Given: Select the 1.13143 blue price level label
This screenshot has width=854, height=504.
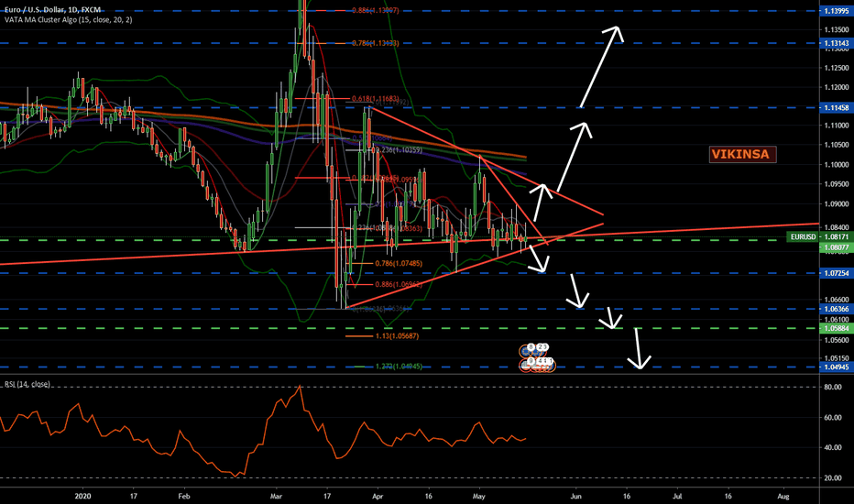Looking at the screenshot, I should (x=836, y=43).
